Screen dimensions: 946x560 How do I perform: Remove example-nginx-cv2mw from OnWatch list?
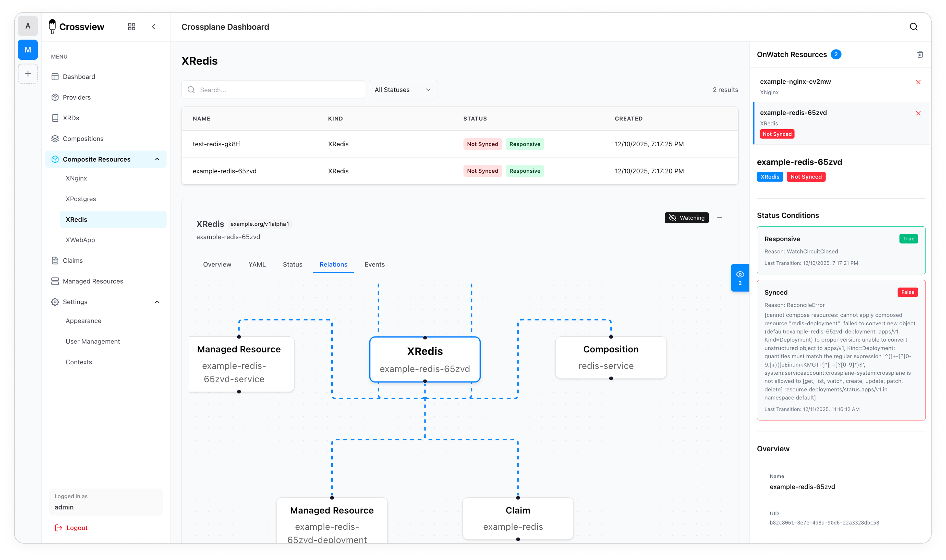coord(918,82)
